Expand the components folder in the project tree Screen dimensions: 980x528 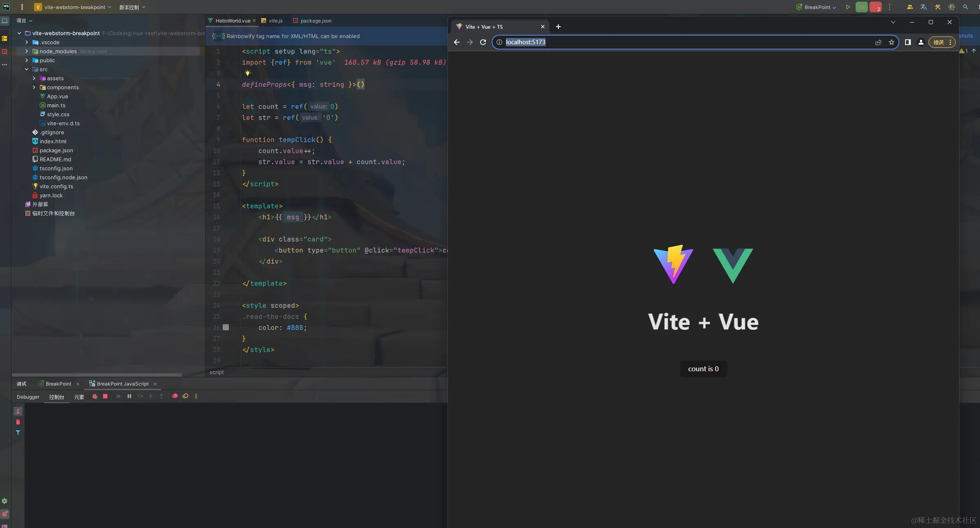point(34,87)
